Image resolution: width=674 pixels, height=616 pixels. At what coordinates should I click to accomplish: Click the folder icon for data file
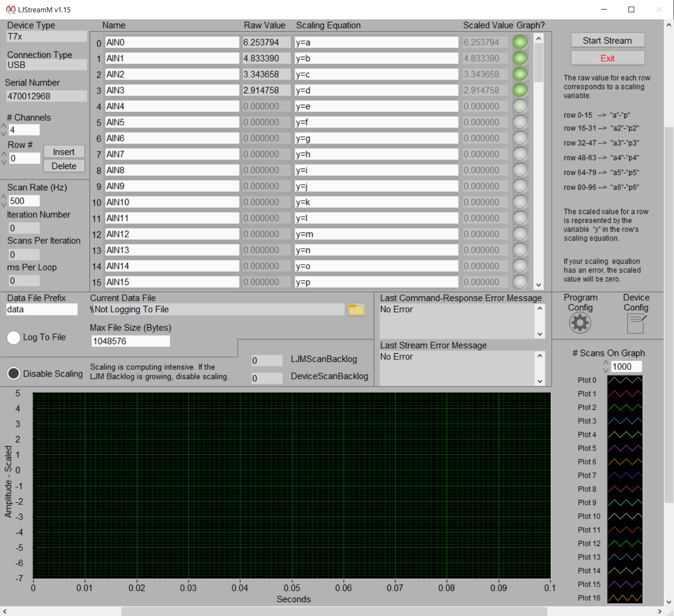point(356,310)
